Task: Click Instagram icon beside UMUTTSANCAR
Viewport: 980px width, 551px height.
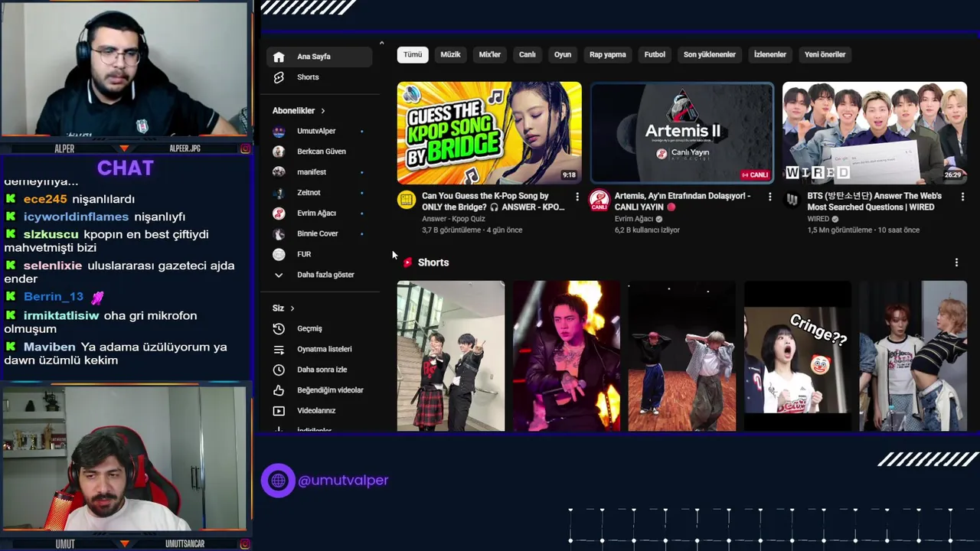Action: pyautogui.click(x=245, y=544)
